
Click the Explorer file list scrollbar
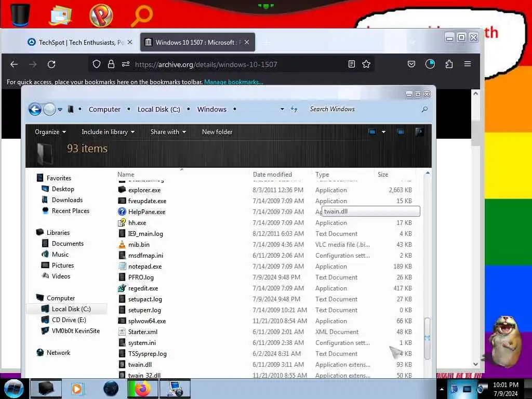[x=428, y=338]
